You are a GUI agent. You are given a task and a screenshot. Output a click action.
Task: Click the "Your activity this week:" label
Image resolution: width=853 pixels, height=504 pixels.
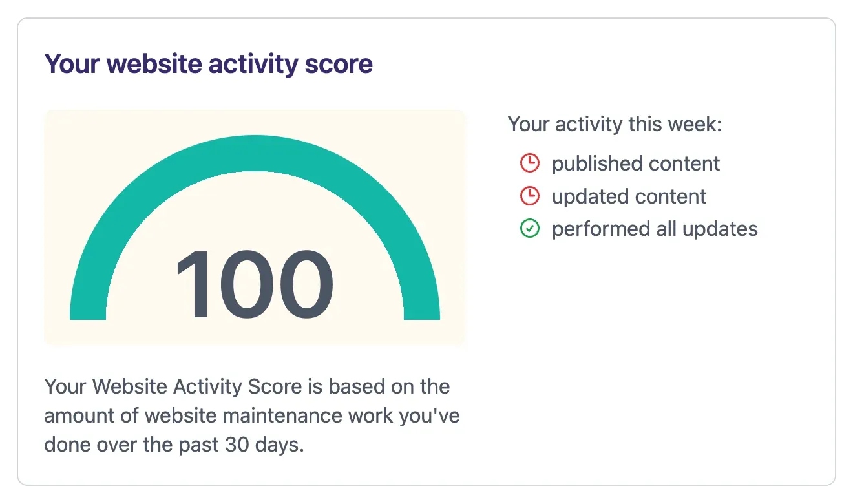click(615, 124)
